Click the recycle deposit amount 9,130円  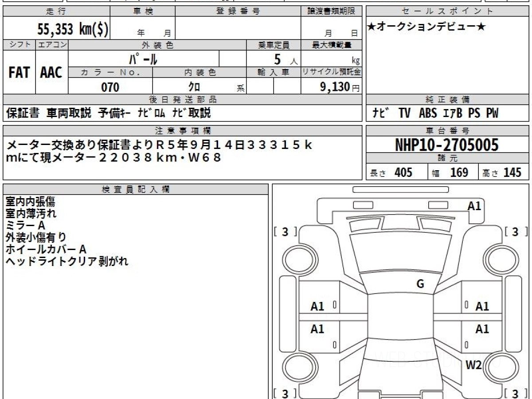340,87
